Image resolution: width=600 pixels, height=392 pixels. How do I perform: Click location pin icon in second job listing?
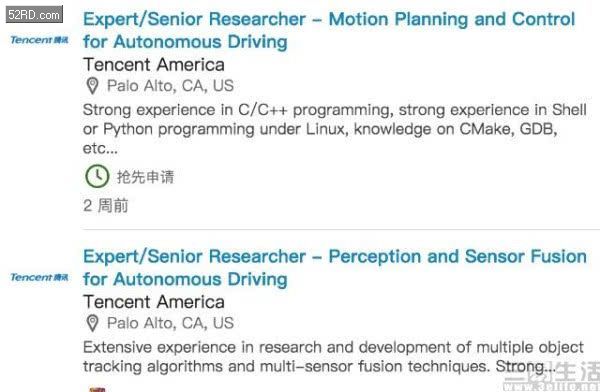(x=92, y=323)
